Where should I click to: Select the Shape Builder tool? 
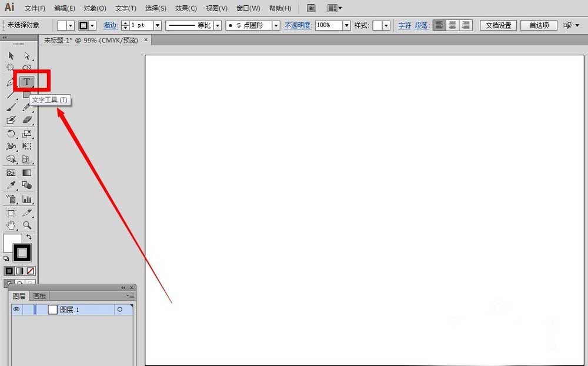11,159
